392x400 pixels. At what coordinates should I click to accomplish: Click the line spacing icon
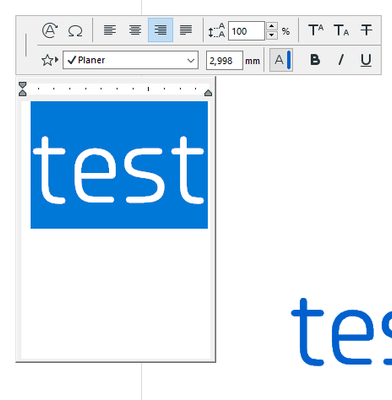click(216, 31)
